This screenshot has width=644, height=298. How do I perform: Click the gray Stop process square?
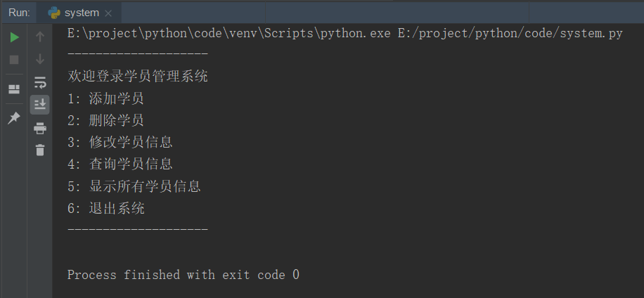pos(14,60)
